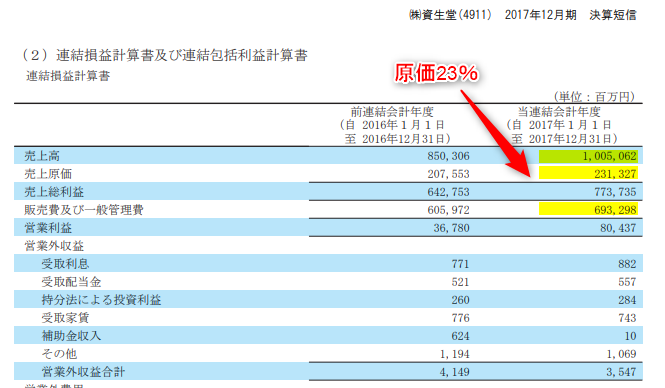The height and width of the screenshot is (388, 665).
Task: Click the value 260
Action: 460,300
